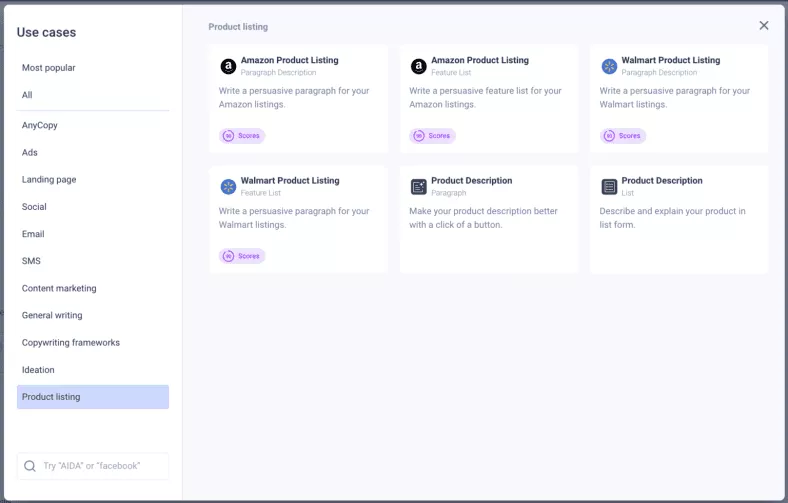Image resolution: width=788 pixels, height=503 pixels.
Task: Open Walmart Product Listing Paragraph Description title
Action: (x=671, y=60)
